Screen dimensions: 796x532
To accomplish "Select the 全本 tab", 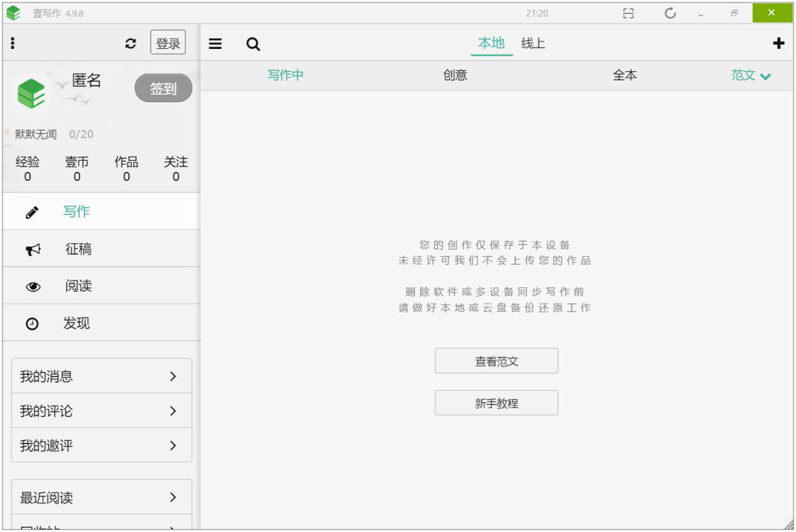I will (625, 75).
